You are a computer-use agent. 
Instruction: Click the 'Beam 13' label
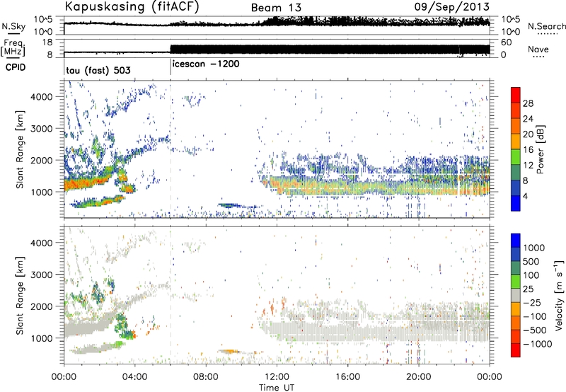click(x=276, y=8)
